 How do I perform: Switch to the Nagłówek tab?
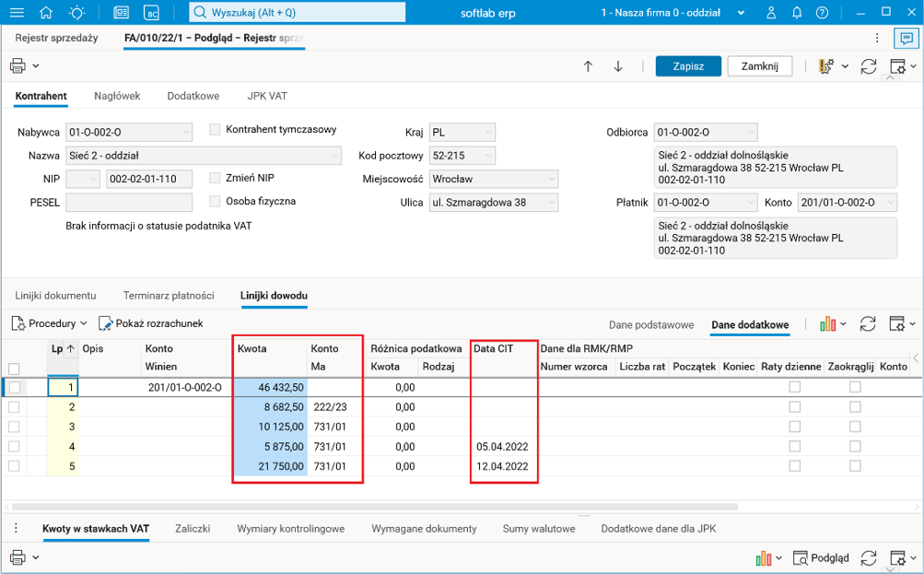[117, 96]
